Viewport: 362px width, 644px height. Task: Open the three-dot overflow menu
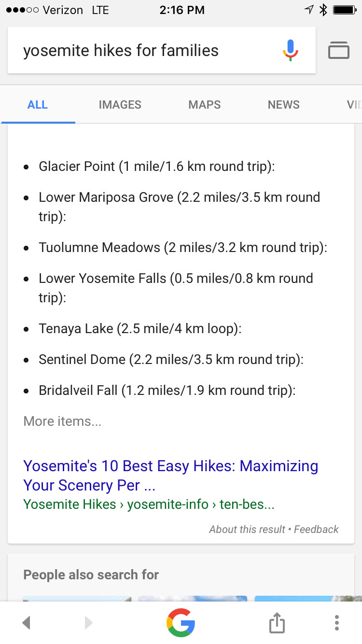pos(337,623)
